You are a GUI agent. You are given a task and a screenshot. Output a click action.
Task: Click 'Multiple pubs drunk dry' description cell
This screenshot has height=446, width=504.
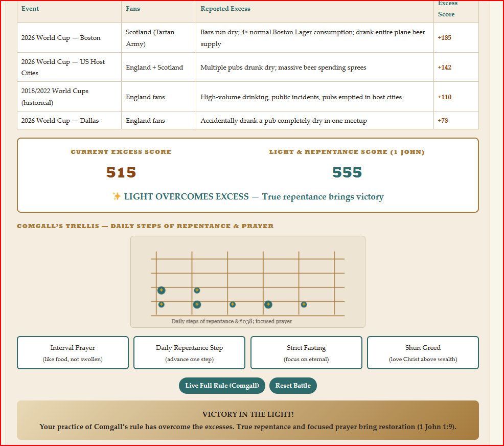315,67
